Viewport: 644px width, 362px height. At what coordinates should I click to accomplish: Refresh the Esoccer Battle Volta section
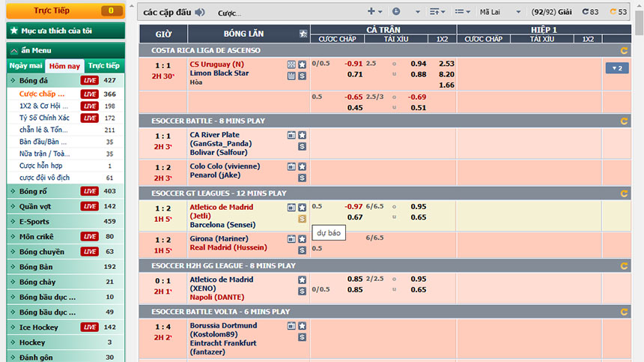(x=624, y=312)
